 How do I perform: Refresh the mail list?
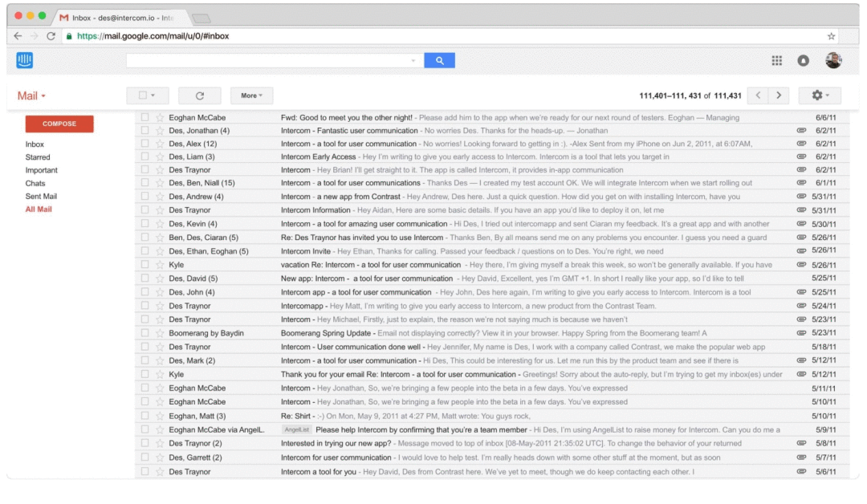tap(200, 96)
